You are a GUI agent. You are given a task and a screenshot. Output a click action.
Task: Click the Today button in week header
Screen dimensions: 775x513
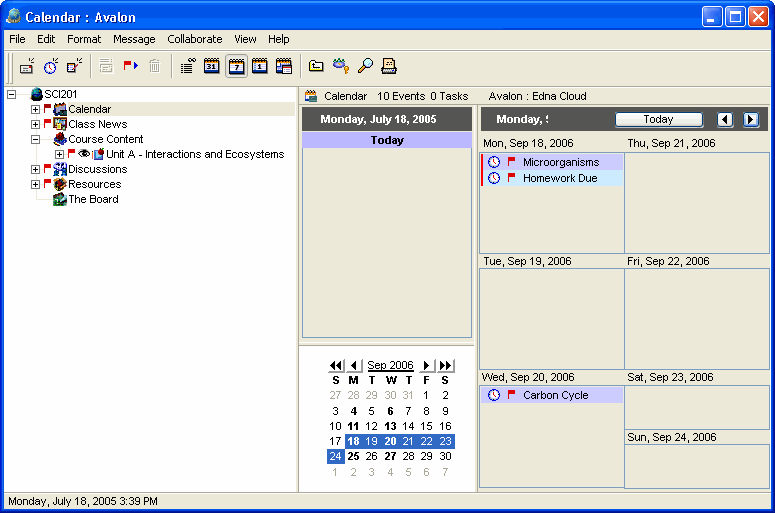pos(658,119)
